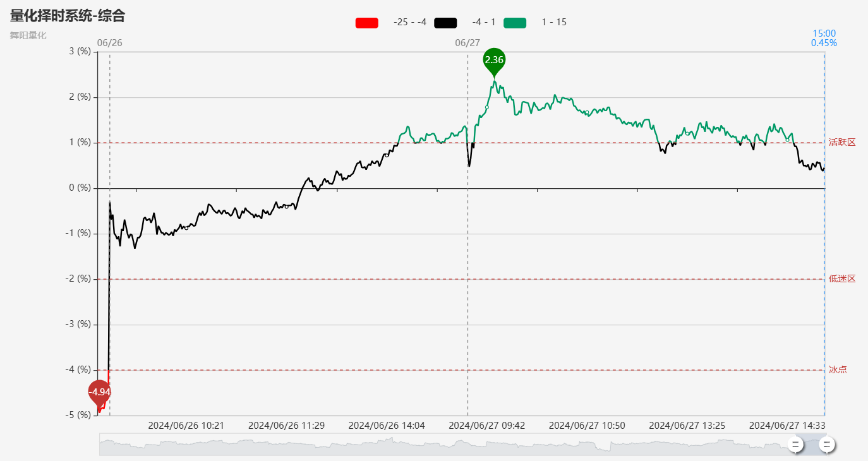Viewport: 868px width, 461px height.
Task: Click the miniature overview chart in zoom bar
Action: point(442,445)
